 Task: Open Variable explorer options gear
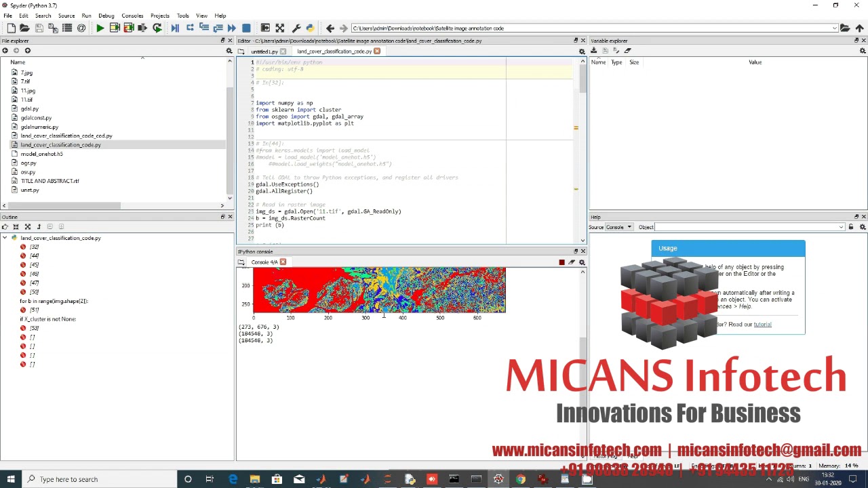point(863,51)
